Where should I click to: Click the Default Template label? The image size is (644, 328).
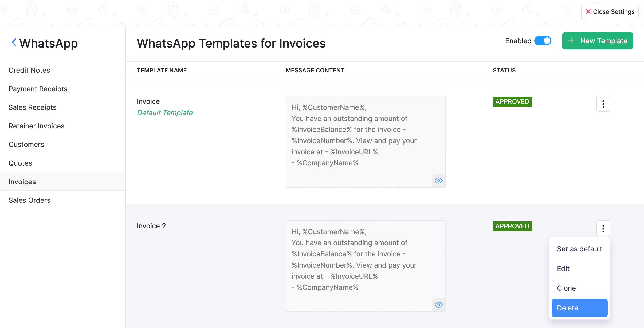pyautogui.click(x=165, y=112)
